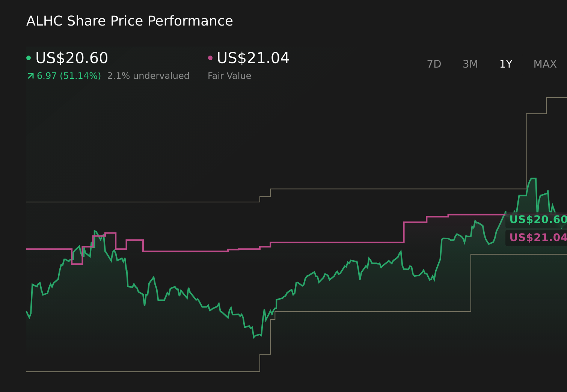Select the US$21.04 fair value tag on chart
The image size is (567, 392).
click(x=537, y=238)
